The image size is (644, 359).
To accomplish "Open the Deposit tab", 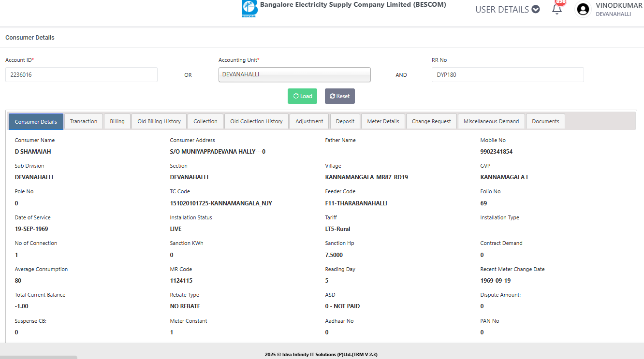I will click(x=345, y=121).
